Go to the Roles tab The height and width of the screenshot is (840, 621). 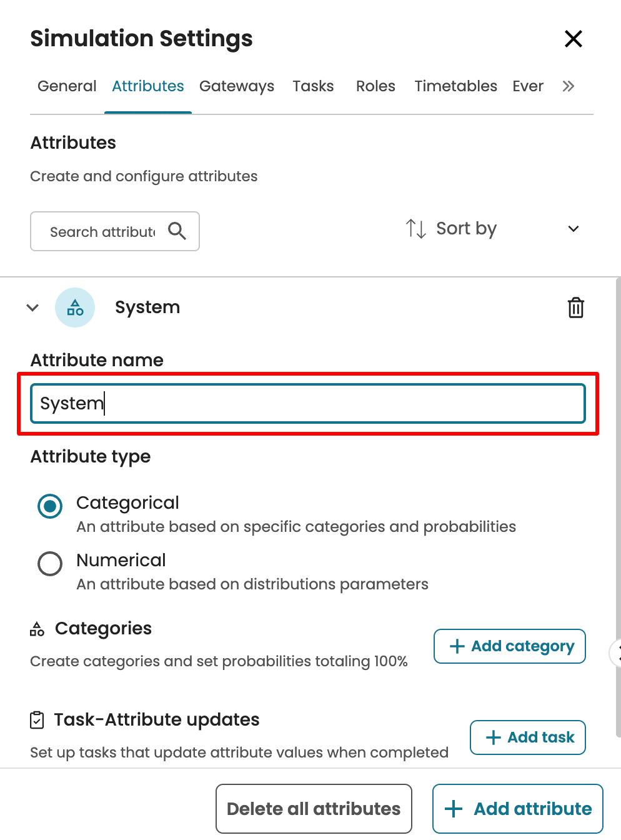pos(375,86)
